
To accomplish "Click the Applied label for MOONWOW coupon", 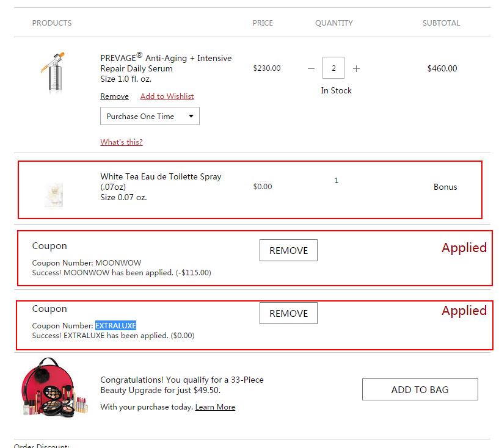I will pyautogui.click(x=464, y=248).
